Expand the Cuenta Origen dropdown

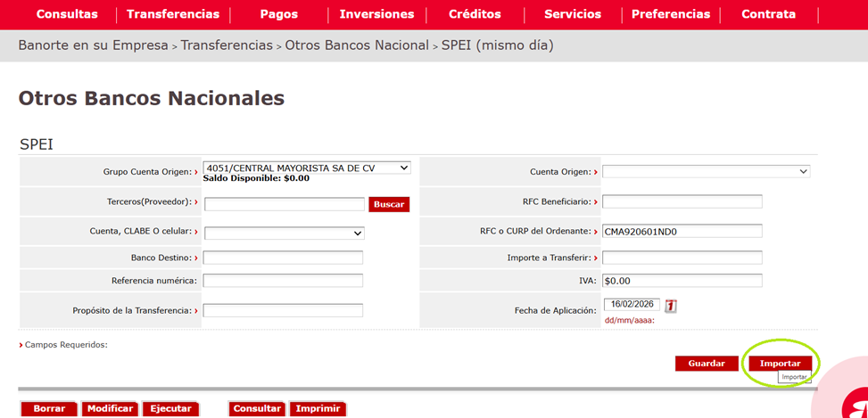click(x=707, y=172)
